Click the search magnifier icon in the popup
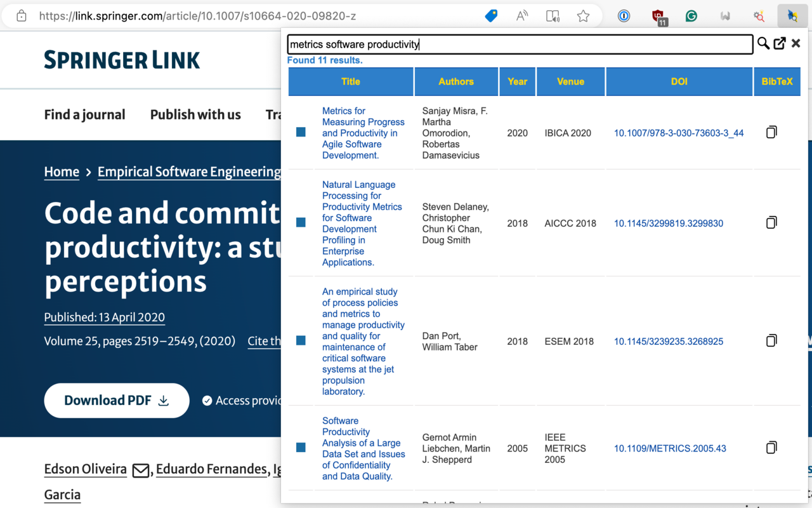This screenshot has height=508, width=812. 763,43
